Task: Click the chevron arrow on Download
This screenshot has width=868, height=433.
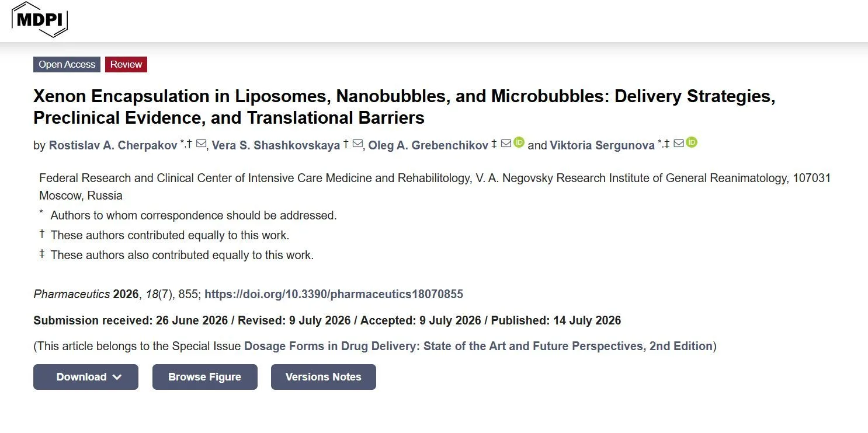Action: tap(117, 377)
